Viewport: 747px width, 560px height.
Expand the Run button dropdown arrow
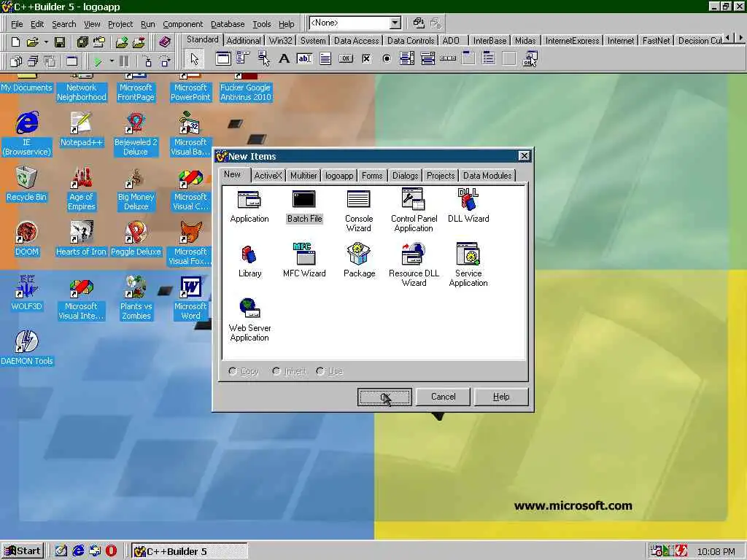112,61
